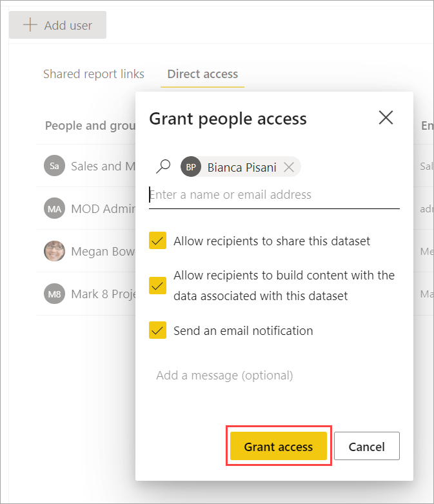Click the BP avatar of Bianca Pisani
The width and height of the screenshot is (434, 504).
(x=191, y=167)
